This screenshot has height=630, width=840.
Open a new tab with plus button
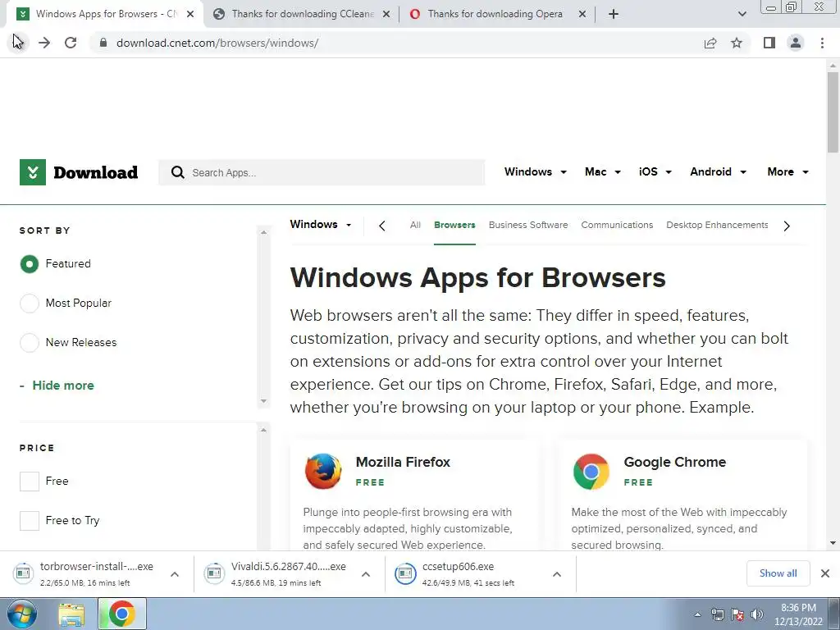(614, 14)
